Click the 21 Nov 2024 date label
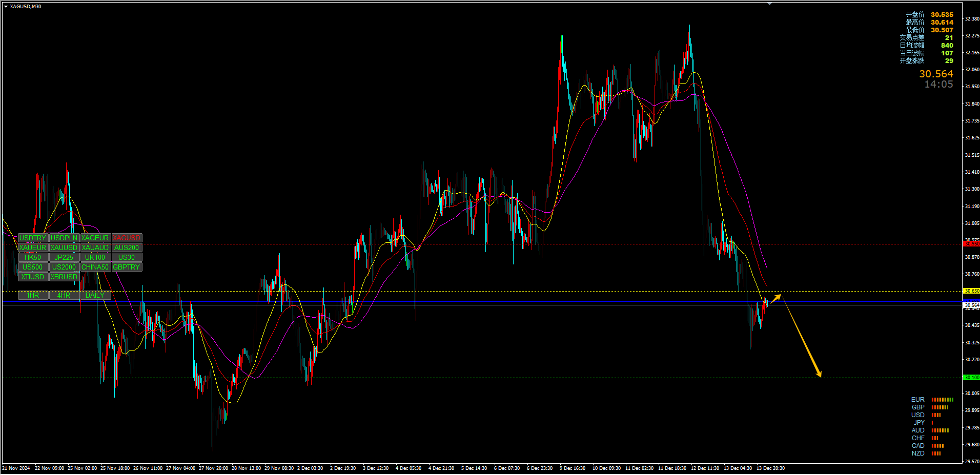This screenshot has width=980, height=475. pyautogui.click(x=16, y=468)
